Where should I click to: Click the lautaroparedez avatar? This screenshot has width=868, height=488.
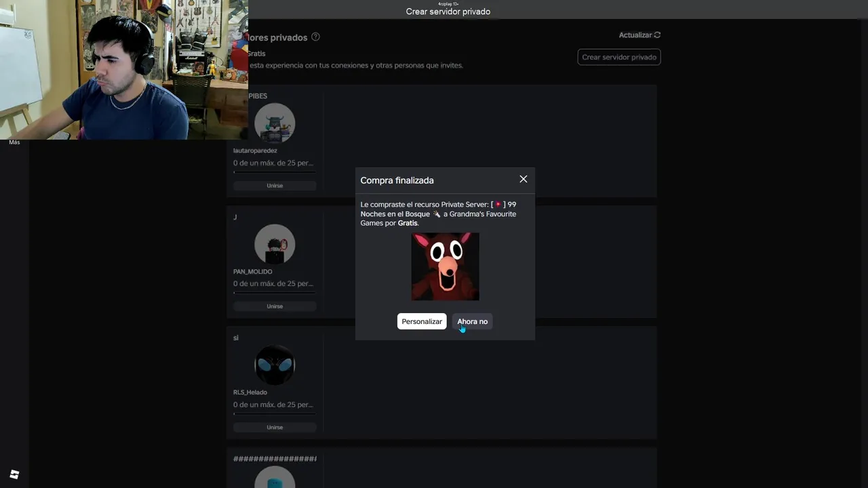tap(275, 123)
